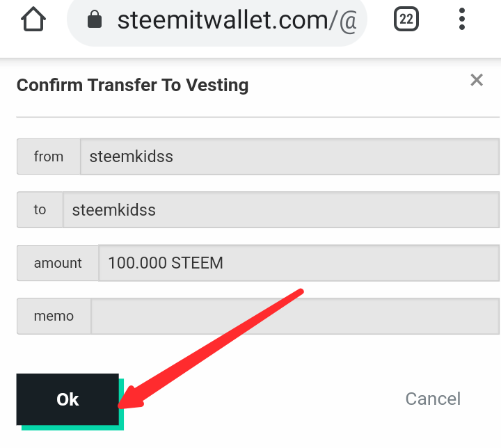Click the "from" label box
The height and width of the screenshot is (448, 501).
point(49,157)
